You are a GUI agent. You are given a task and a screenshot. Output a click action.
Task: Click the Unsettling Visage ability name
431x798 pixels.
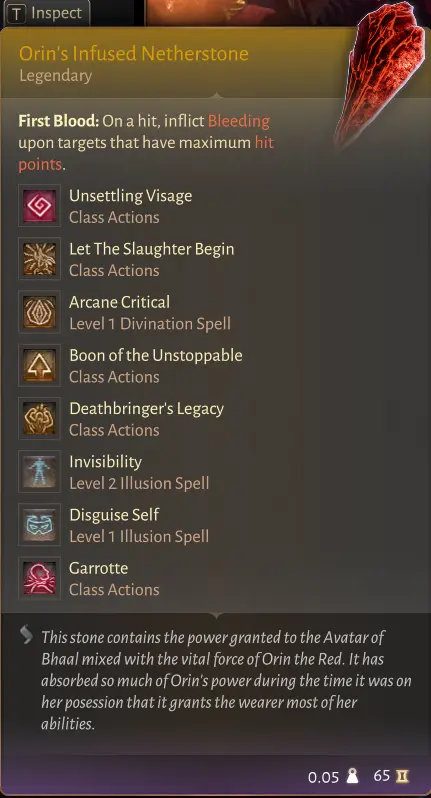pos(131,196)
